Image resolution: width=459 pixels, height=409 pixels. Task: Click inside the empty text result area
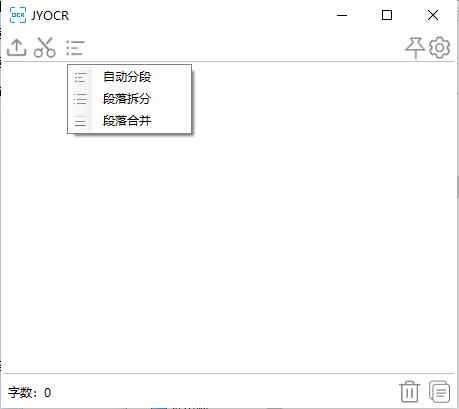coord(229,250)
